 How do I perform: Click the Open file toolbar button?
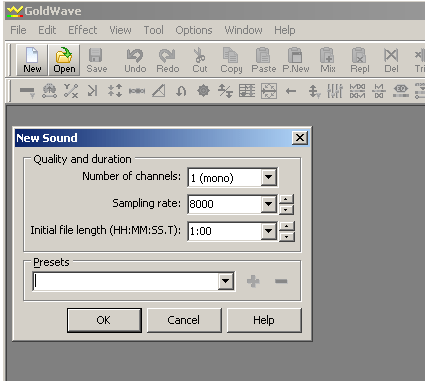[x=64, y=60]
